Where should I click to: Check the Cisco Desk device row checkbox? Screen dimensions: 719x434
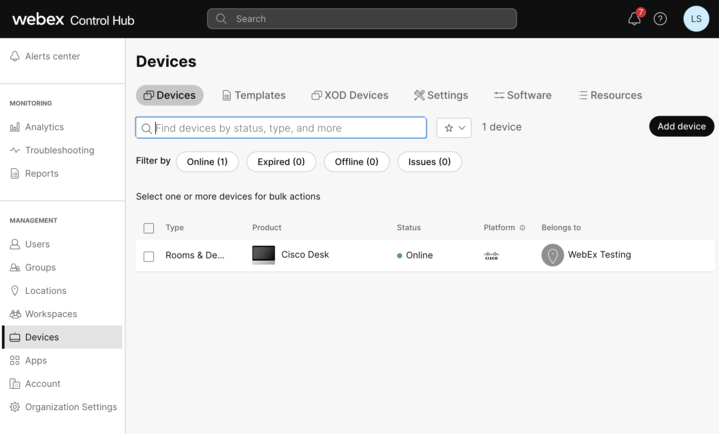(x=149, y=256)
